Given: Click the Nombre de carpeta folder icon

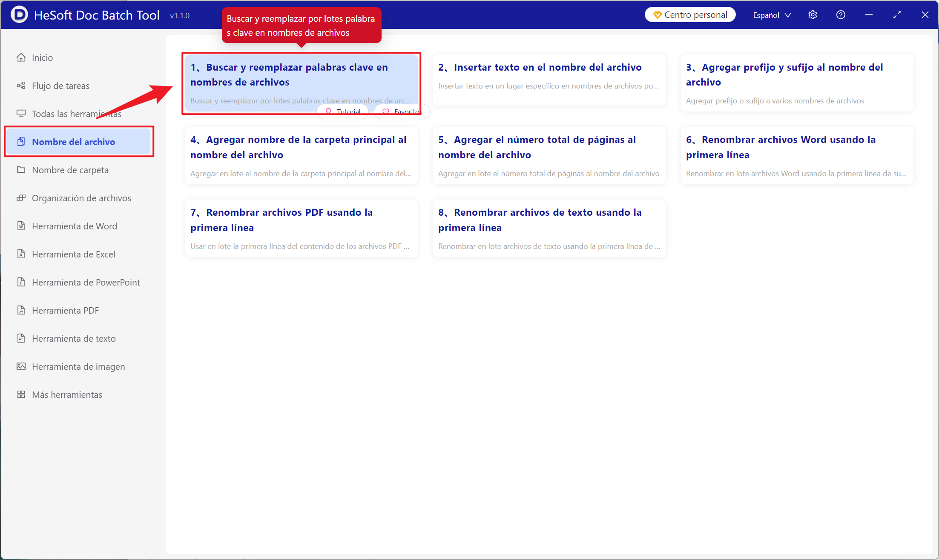Looking at the screenshot, I should pyautogui.click(x=21, y=170).
